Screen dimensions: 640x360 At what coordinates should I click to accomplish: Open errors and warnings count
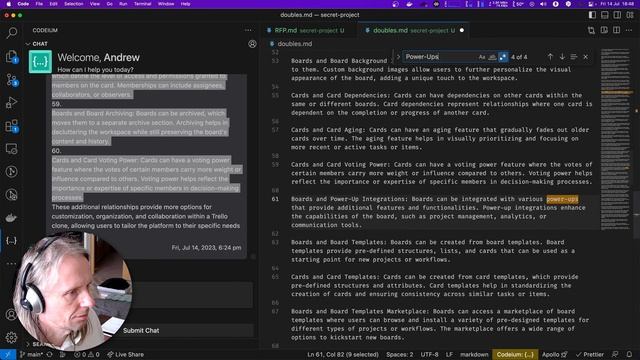point(87,354)
